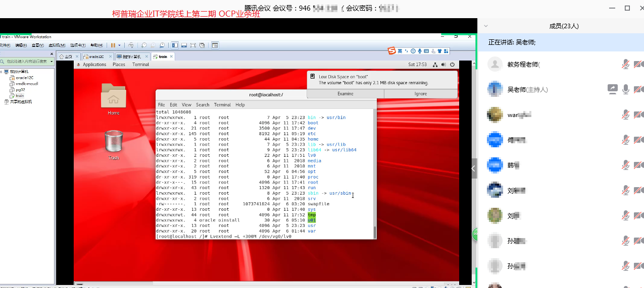Open the GNOME power menu icon
This screenshot has height=288, width=644.
click(x=452, y=65)
